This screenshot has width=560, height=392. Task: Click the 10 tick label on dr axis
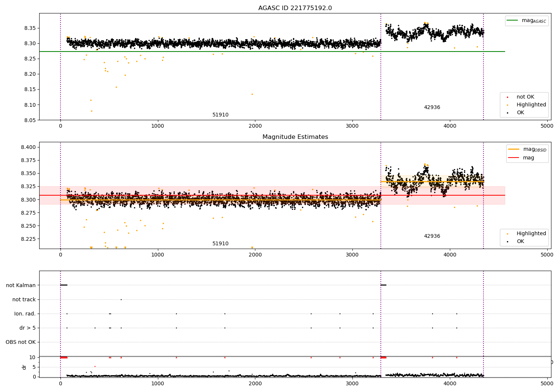32,357
